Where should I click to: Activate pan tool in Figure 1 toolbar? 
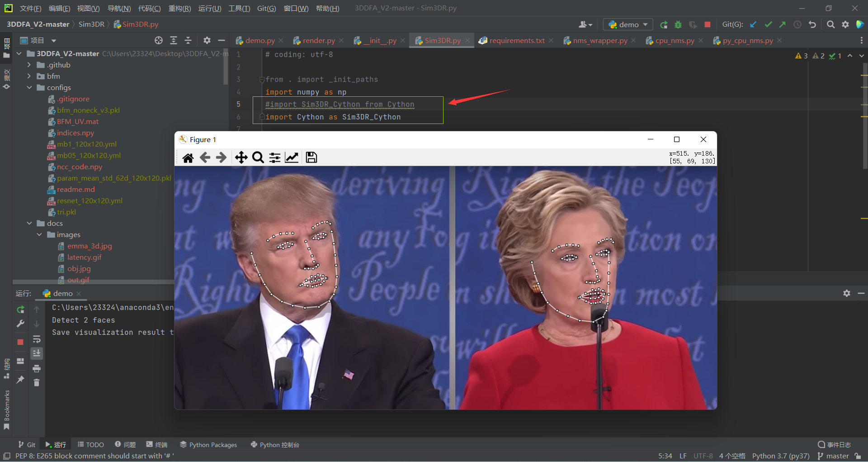click(241, 157)
